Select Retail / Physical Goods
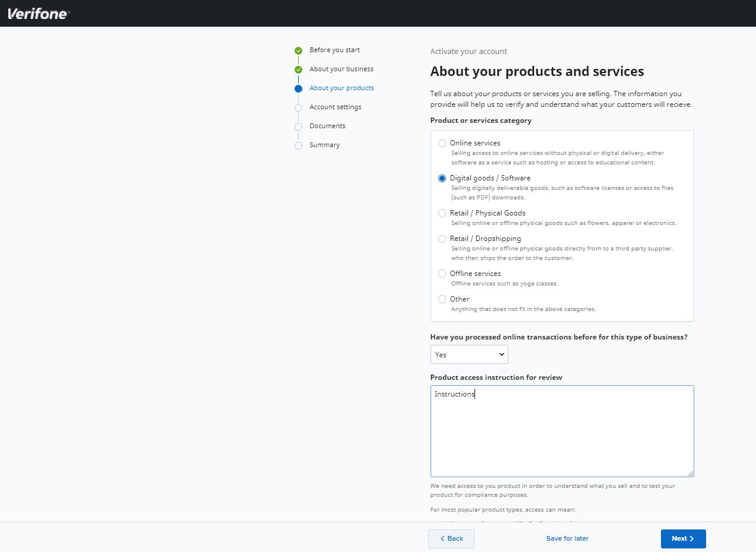Viewport: 756px width, 552px height. point(442,213)
